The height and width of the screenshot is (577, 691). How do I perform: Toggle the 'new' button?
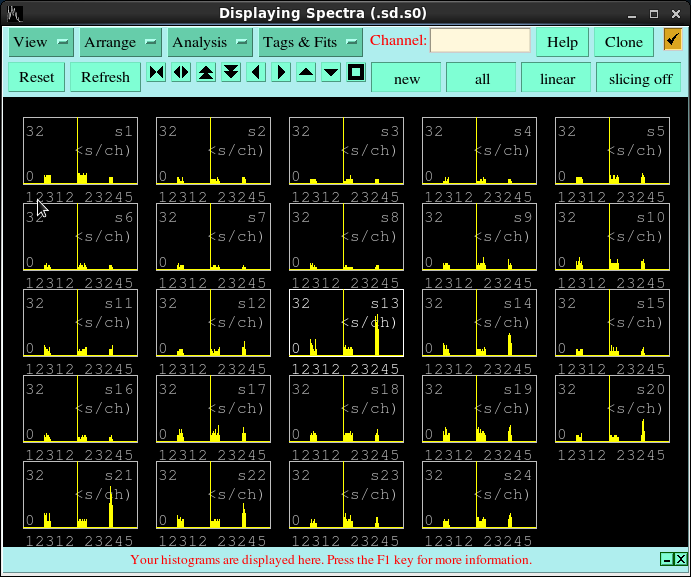point(406,79)
